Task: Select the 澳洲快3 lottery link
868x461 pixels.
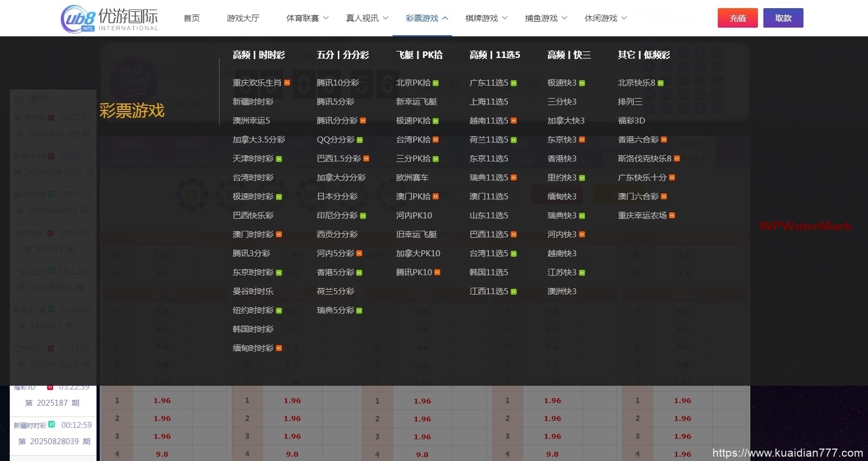Action: tap(562, 291)
